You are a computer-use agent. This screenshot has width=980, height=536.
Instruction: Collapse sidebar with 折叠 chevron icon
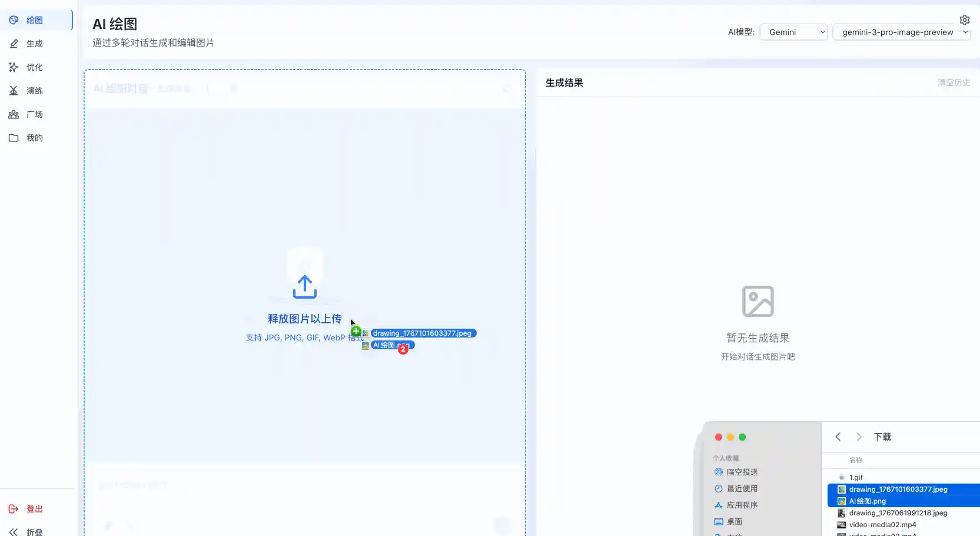pyautogui.click(x=14, y=532)
